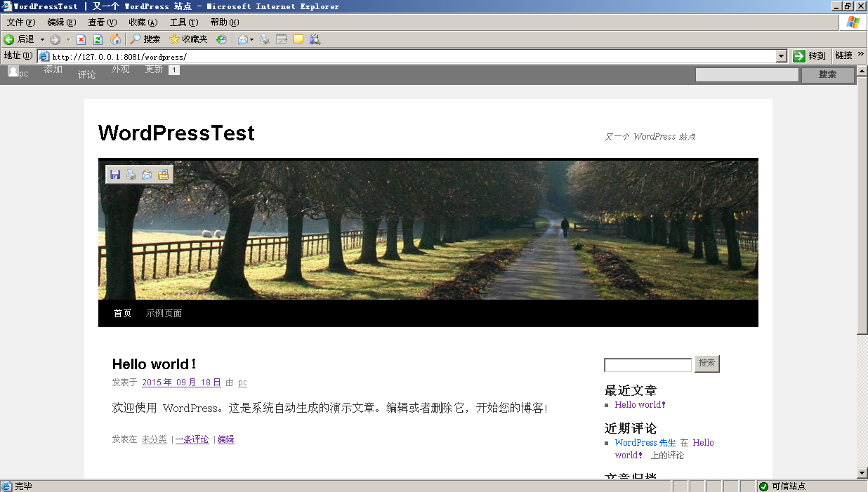Click the update count badge 1
This screenshot has height=492, width=868.
tap(173, 70)
